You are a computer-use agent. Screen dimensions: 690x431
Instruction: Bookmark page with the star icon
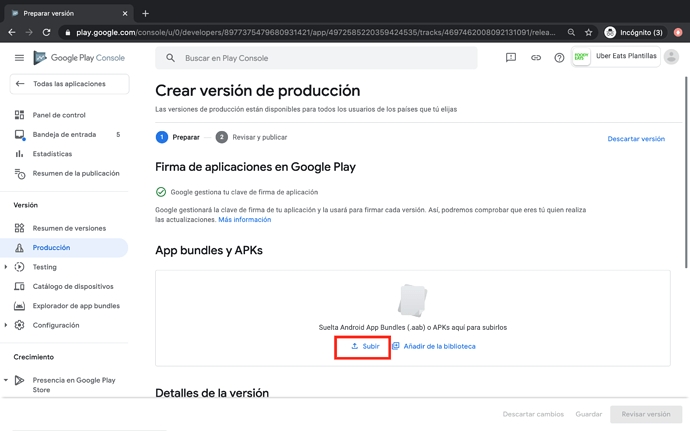click(x=589, y=32)
